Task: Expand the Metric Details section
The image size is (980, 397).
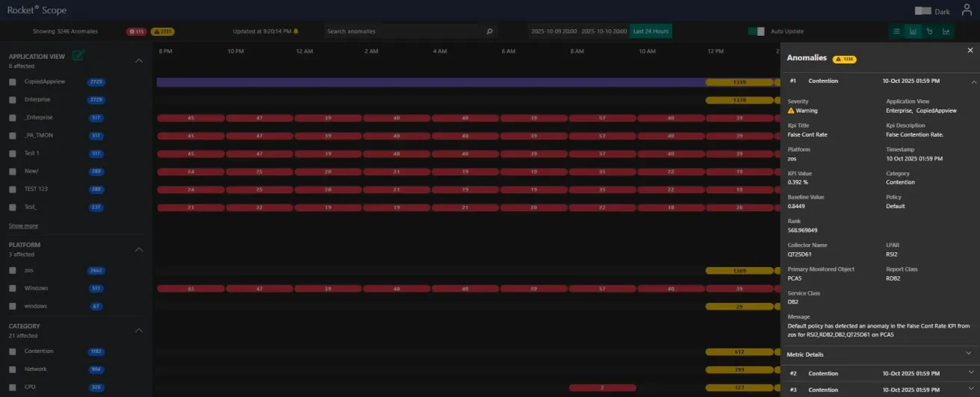Action: coord(969,353)
